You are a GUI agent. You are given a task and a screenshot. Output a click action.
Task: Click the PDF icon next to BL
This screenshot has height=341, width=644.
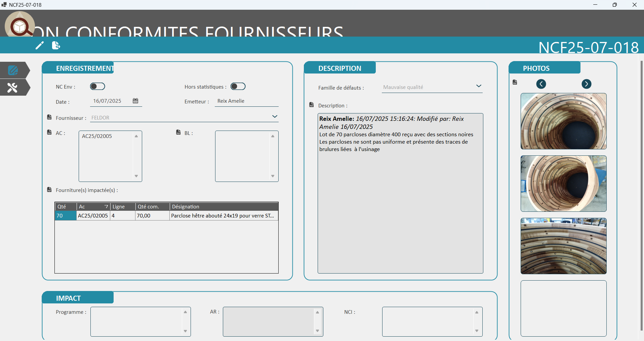178,132
